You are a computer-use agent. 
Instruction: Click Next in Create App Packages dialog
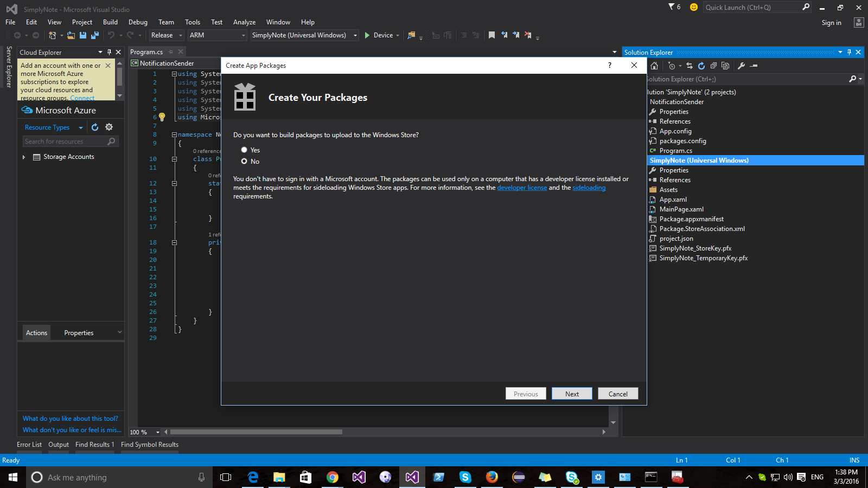click(572, 393)
